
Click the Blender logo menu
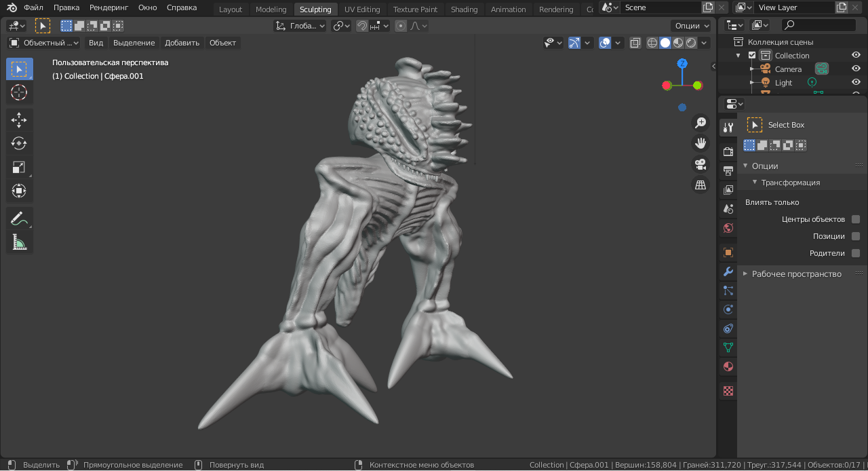point(12,8)
